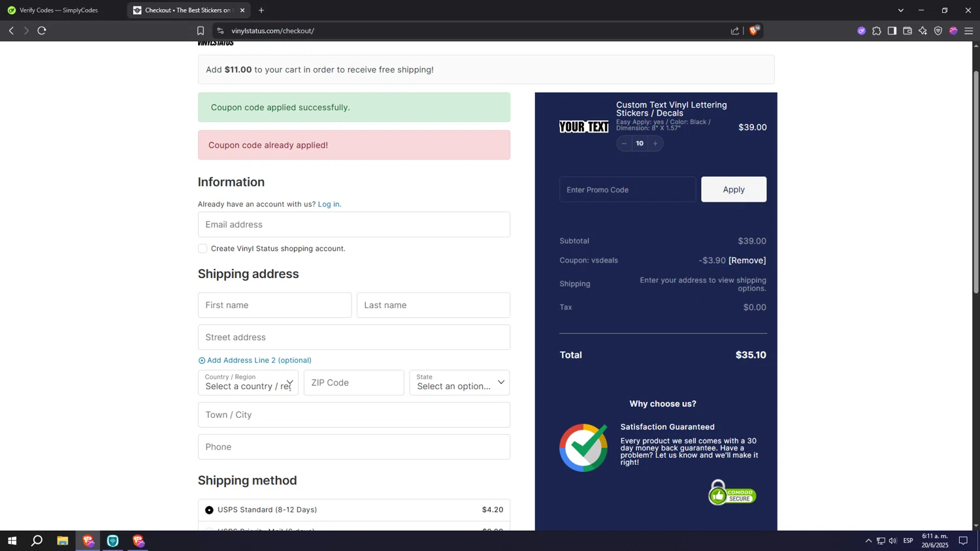The width and height of the screenshot is (980, 551).
Task: Show hidden system tray icons
Action: pyautogui.click(x=868, y=541)
